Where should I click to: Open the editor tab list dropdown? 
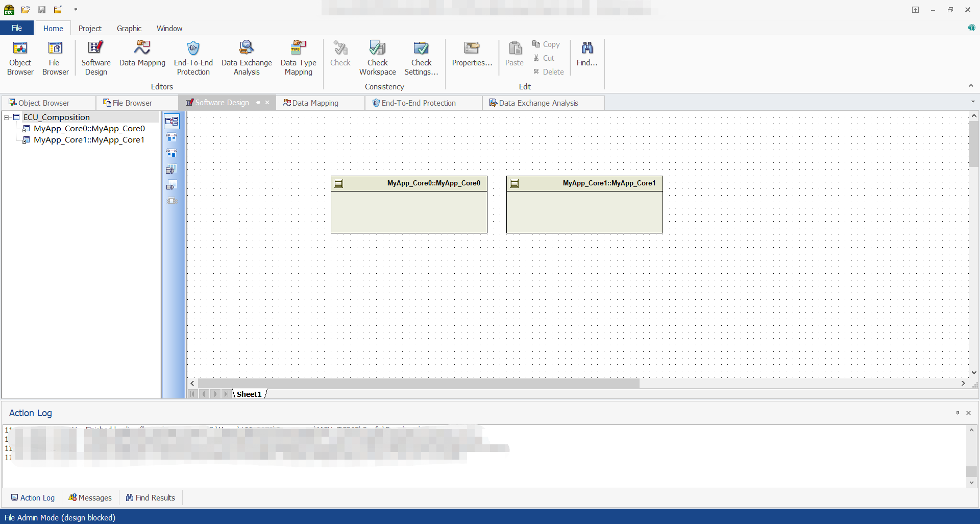coord(973,102)
